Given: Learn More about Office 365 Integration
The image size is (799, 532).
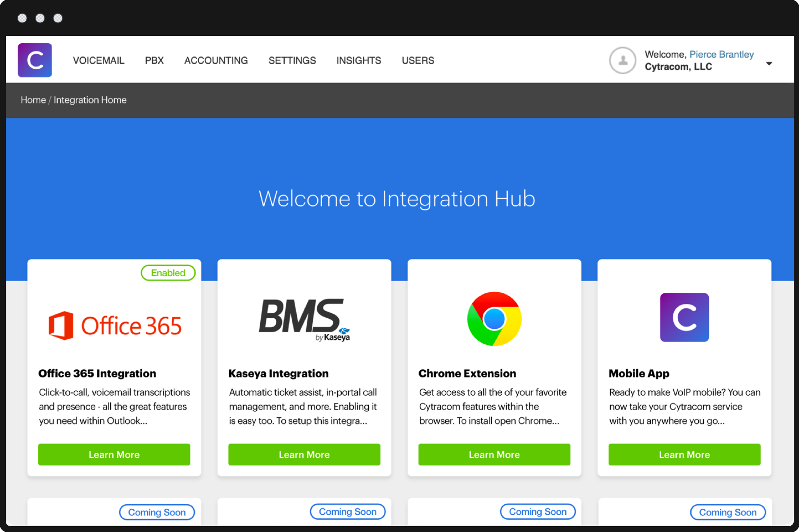Looking at the screenshot, I should (114, 454).
